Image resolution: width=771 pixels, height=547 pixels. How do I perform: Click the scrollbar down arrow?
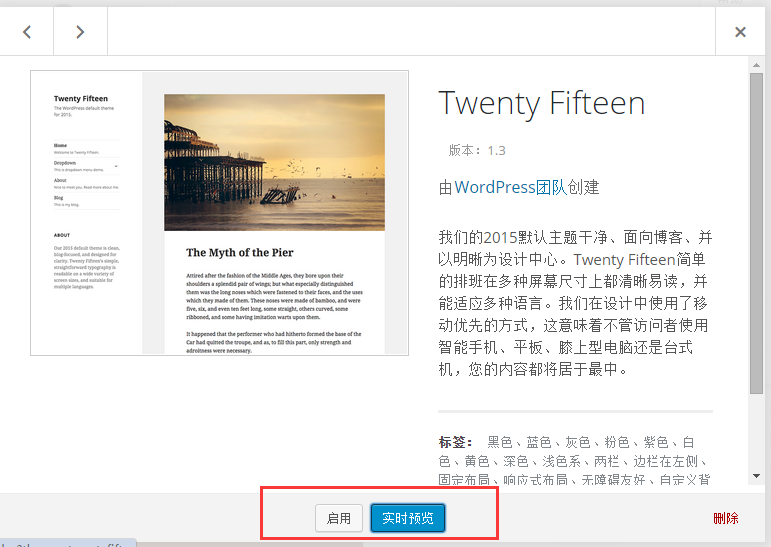click(756, 476)
